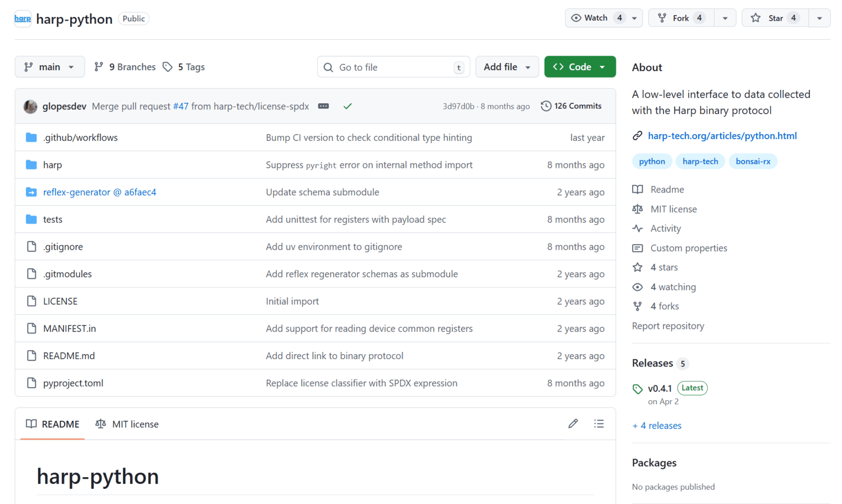Show + 4 releases
The image size is (842, 504).
click(657, 426)
